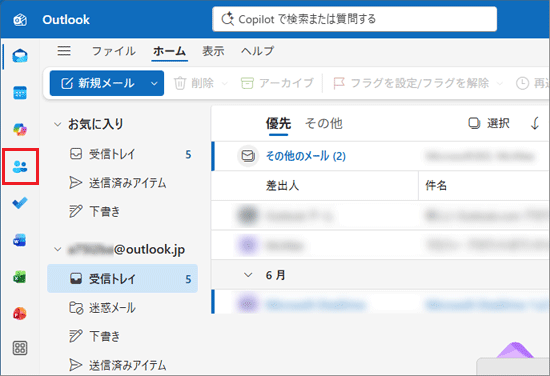Launch Word from the sidebar

(20, 240)
